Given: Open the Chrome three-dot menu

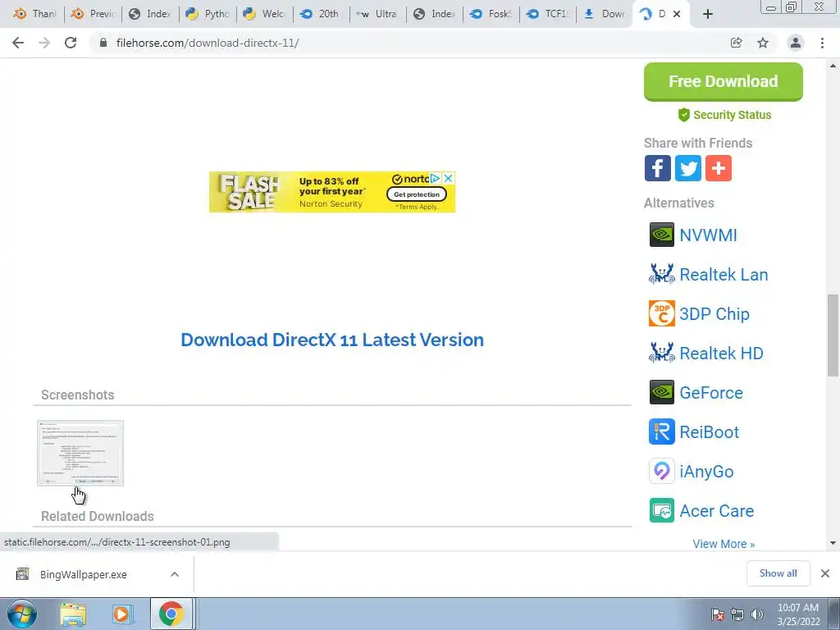Looking at the screenshot, I should pyautogui.click(x=822, y=43).
